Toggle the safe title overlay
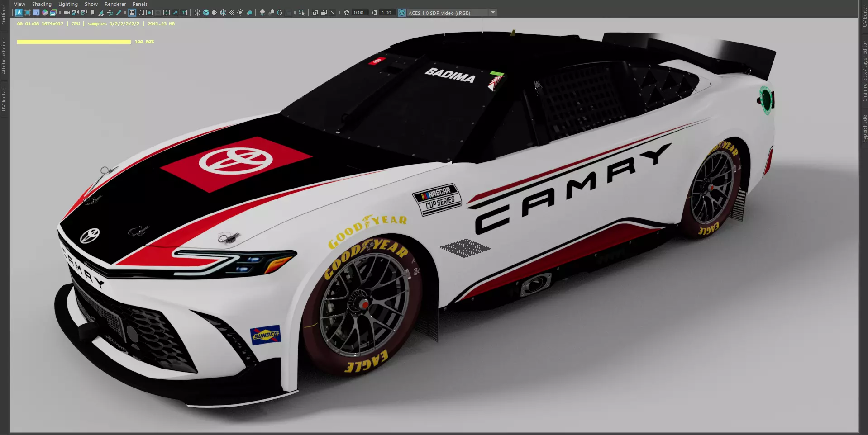Viewport: 868px width, 435px height. tap(184, 13)
